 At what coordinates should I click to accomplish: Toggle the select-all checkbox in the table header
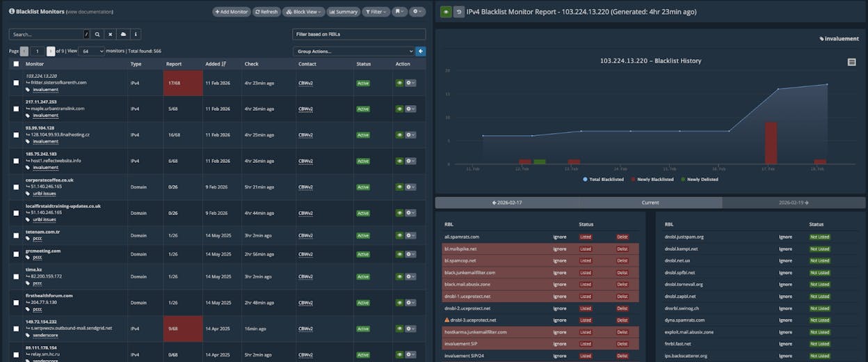(x=16, y=64)
